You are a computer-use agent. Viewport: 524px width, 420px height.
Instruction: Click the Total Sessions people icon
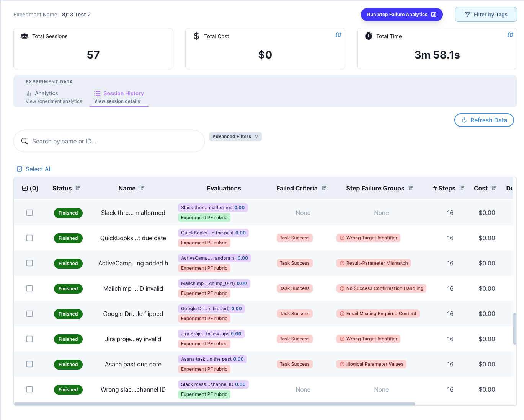coord(24,36)
